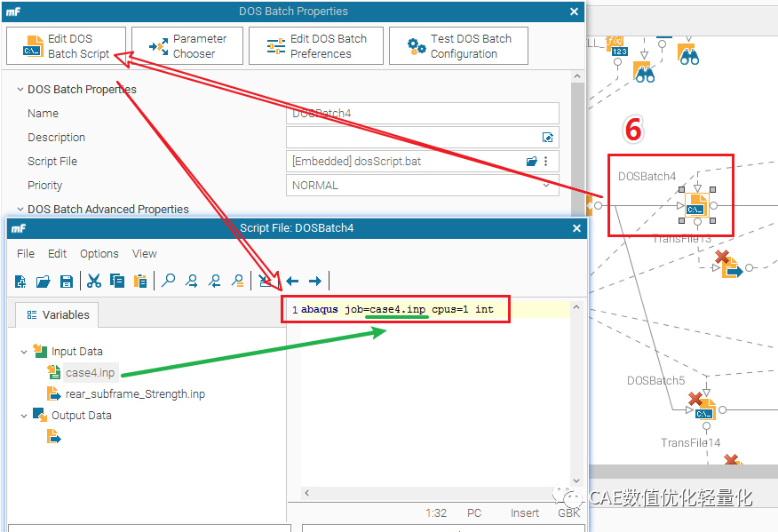Create a new script file
Viewport: 778px width, 532px height.
pos(20,282)
